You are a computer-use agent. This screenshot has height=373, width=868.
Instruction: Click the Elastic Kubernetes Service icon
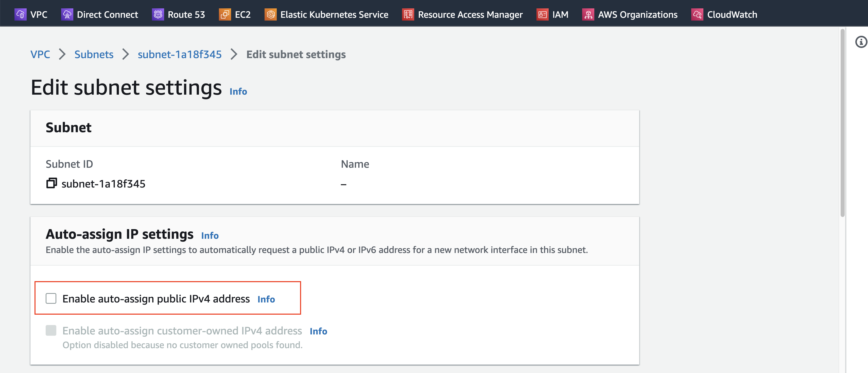(x=270, y=14)
